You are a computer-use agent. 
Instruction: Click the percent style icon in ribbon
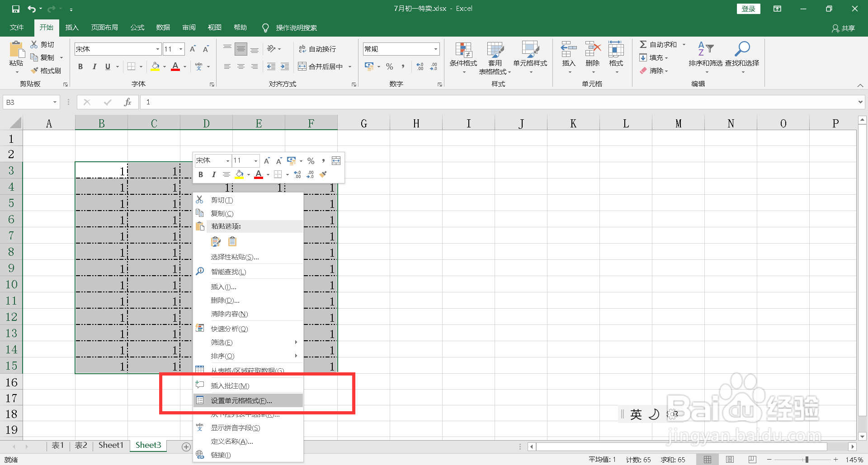pyautogui.click(x=390, y=66)
